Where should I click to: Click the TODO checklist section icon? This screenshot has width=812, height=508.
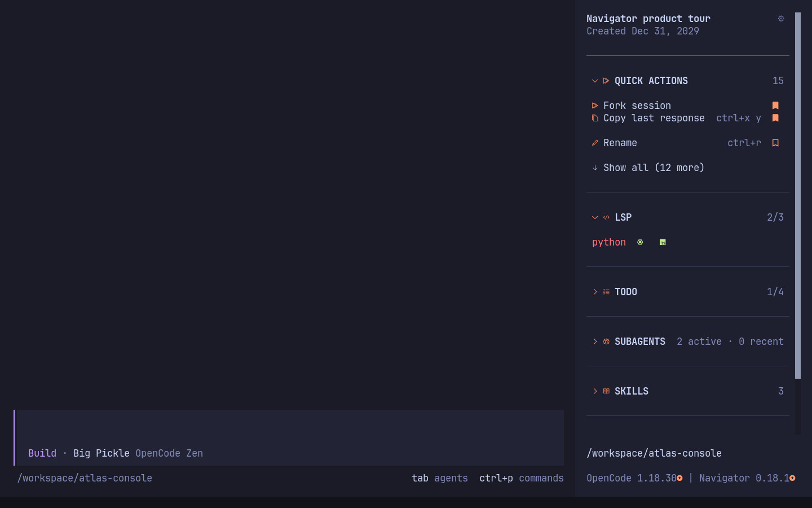pyautogui.click(x=606, y=292)
